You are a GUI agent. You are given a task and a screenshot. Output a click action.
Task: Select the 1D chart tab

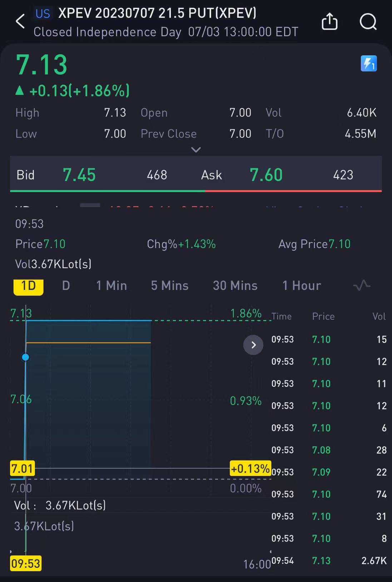point(29,286)
